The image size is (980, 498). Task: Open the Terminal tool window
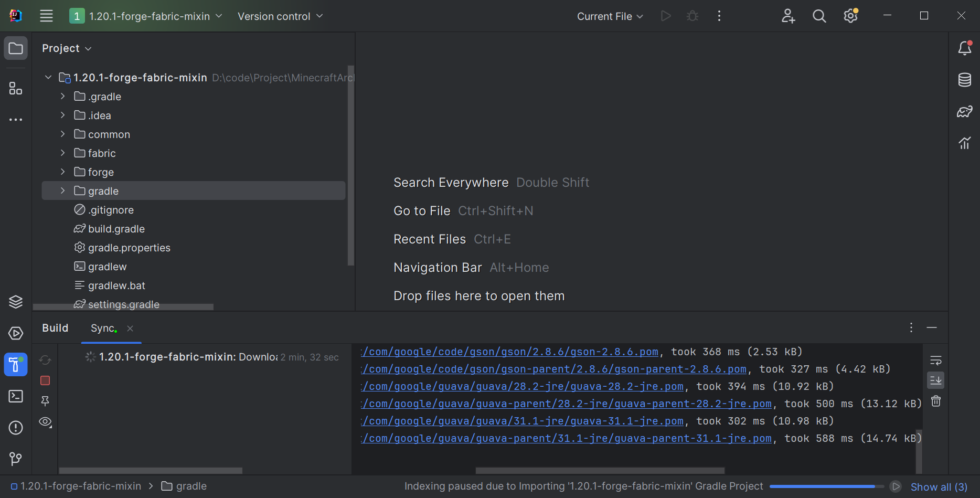(x=16, y=396)
